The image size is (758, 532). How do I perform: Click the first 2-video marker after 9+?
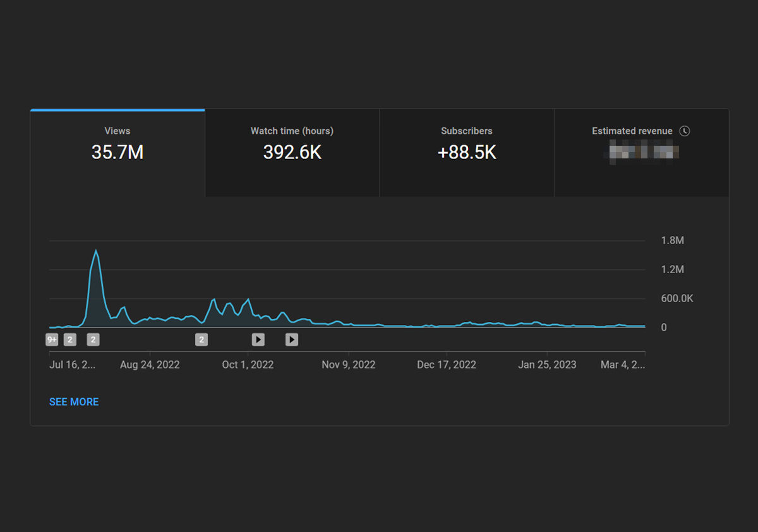[x=70, y=340]
